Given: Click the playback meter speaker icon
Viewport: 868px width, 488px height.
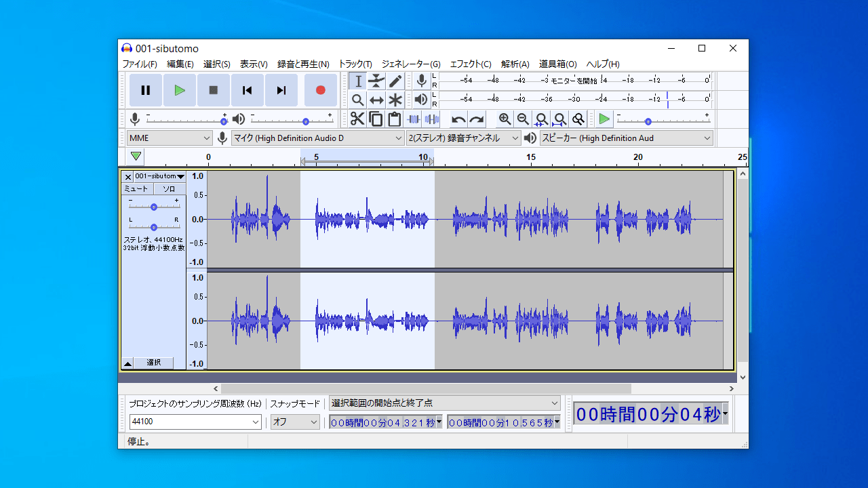Looking at the screenshot, I should click(422, 100).
